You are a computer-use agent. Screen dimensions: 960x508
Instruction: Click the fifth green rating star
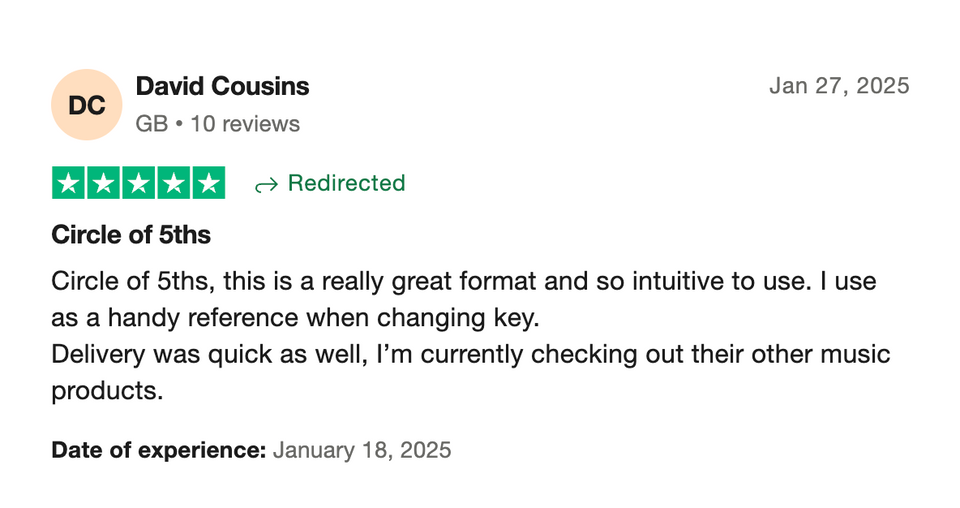tap(208, 183)
